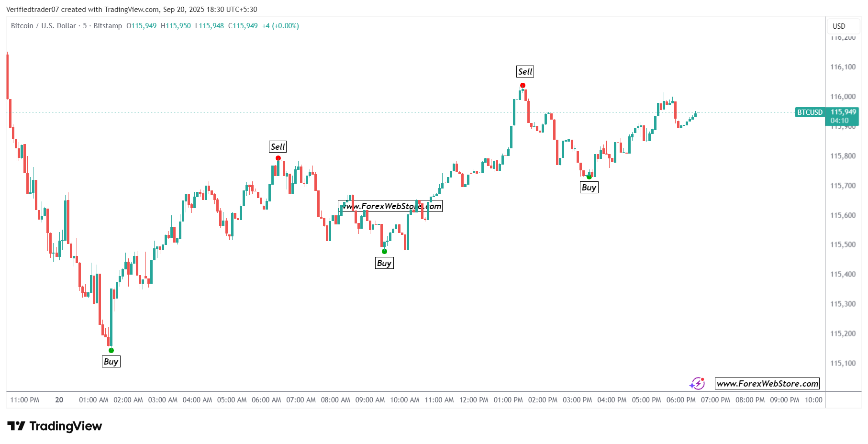Select the Buy label below the lowest candle
This screenshot has height=444, width=868.
tap(111, 362)
